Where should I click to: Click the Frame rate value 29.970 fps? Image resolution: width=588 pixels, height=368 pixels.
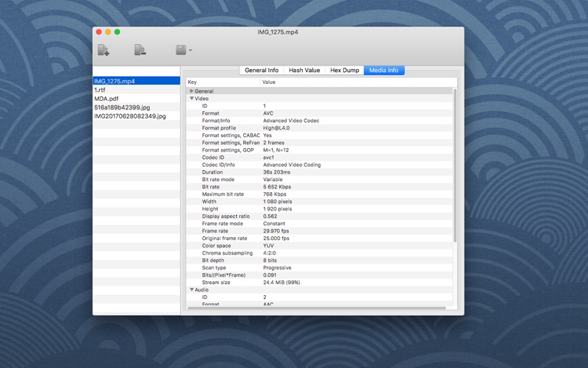pos(276,231)
